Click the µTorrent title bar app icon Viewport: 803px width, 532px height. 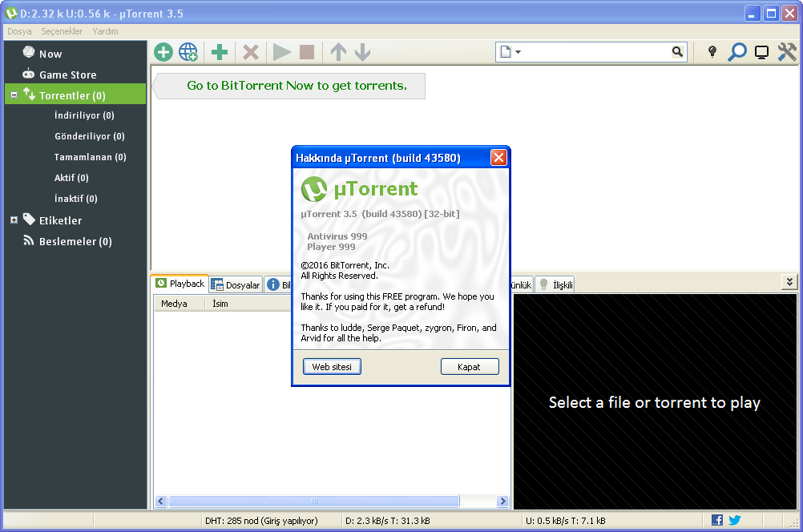(11, 14)
